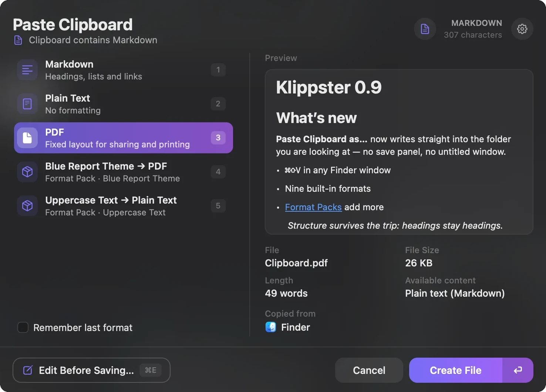Screen dimensions: 546x392
Task: Select the Plain Text format row
Action: tap(124, 104)
